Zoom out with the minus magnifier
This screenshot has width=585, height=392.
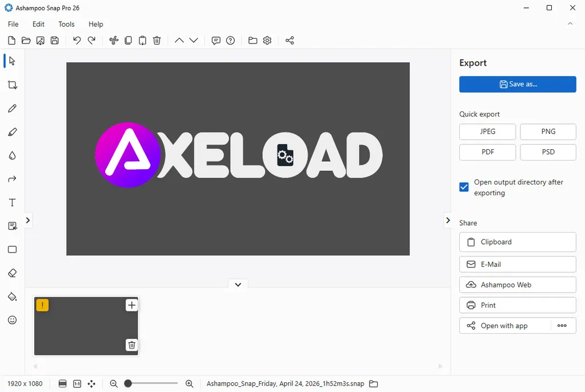[x=114, y=383]
